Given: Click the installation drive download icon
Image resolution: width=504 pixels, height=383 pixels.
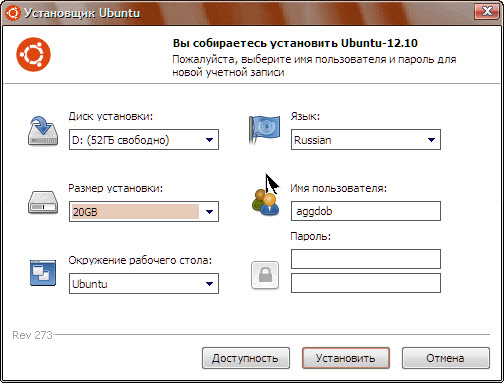Looking at the screenshot, I should click(43, 131).
